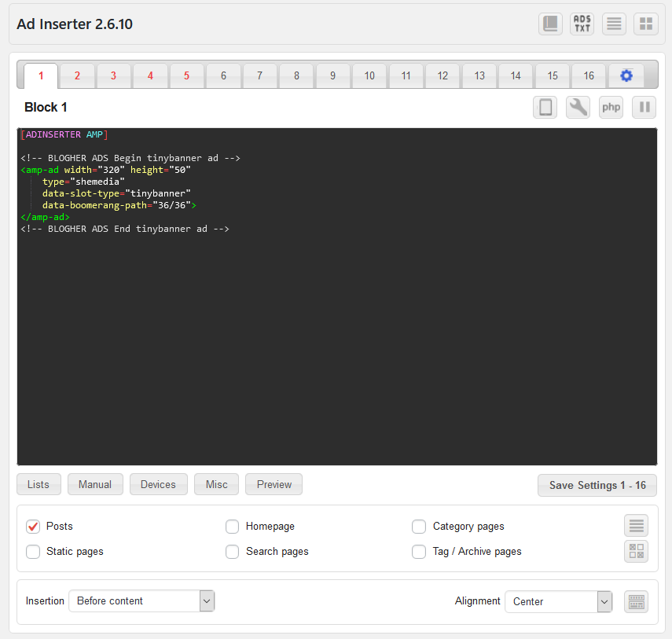Click the BLOGHER ADS Begin comment line
The width and height of the screenshot is (672, 639).
coord(130,158)
